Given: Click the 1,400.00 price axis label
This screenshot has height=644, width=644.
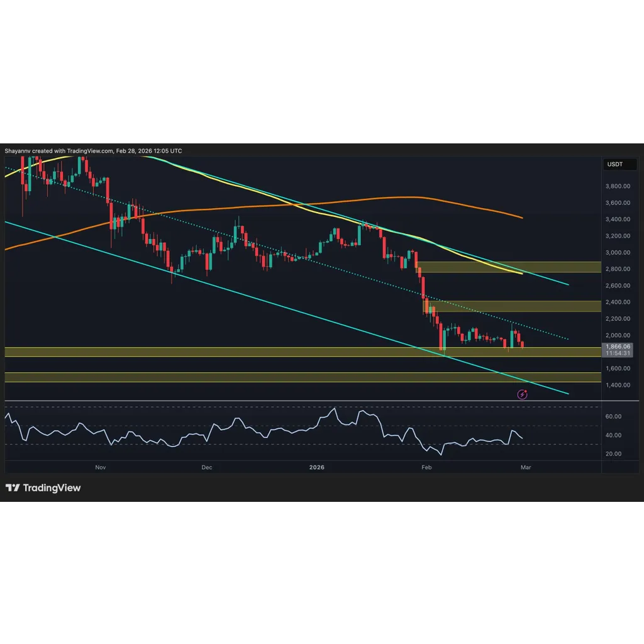Looking at the screenshot, I should point(618,385).
